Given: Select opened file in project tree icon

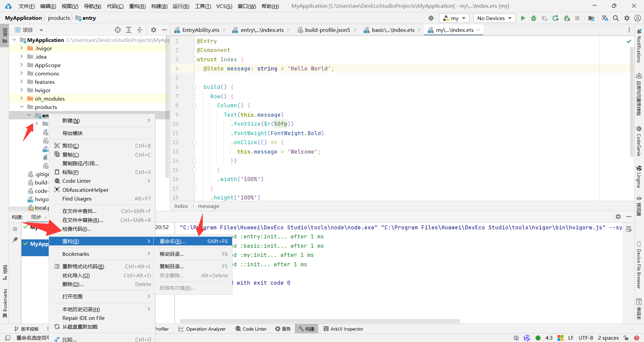Looking at the screenshot, I should 118,30.
